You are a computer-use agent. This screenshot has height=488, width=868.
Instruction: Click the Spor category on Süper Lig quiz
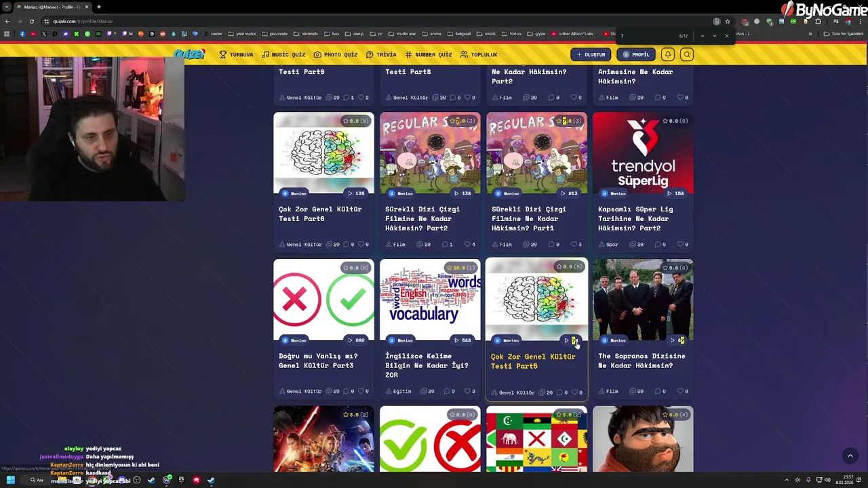[608, 244]
